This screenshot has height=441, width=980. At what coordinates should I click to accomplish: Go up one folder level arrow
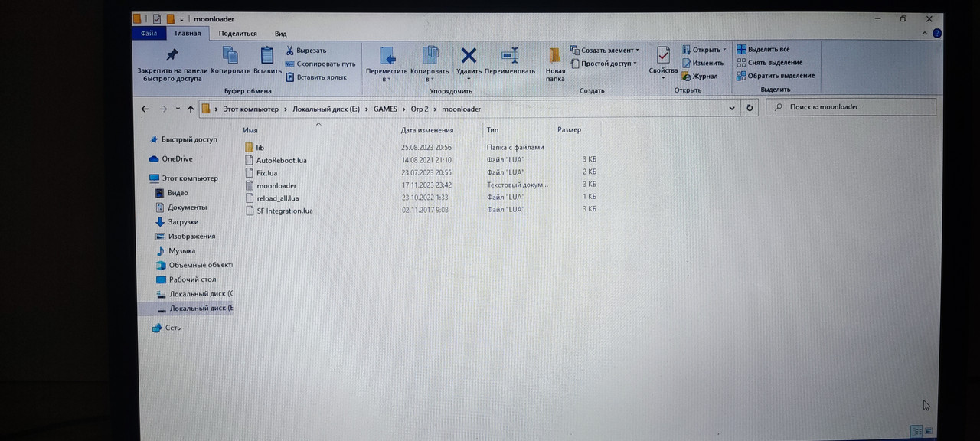pos(190,109)
